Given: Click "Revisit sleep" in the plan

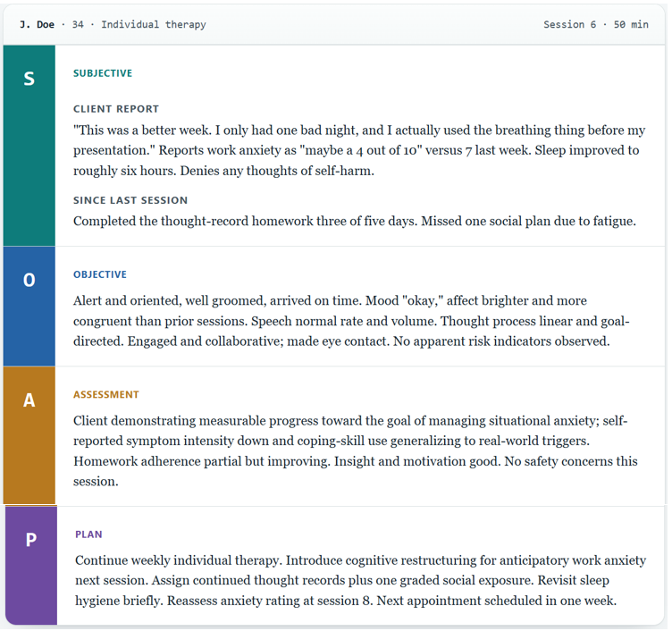Looking at the screenshot, I should click(574, 580).
